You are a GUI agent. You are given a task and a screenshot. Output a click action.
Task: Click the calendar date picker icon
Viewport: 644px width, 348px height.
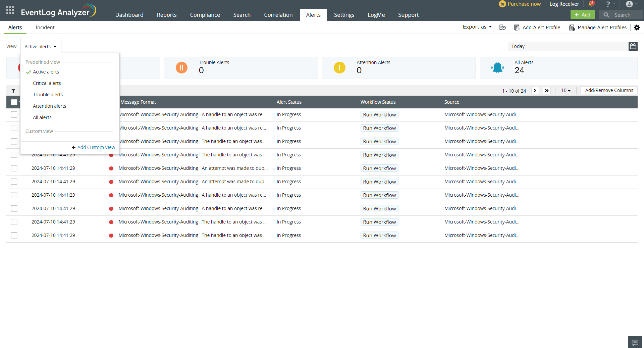(x=633, y=46)
